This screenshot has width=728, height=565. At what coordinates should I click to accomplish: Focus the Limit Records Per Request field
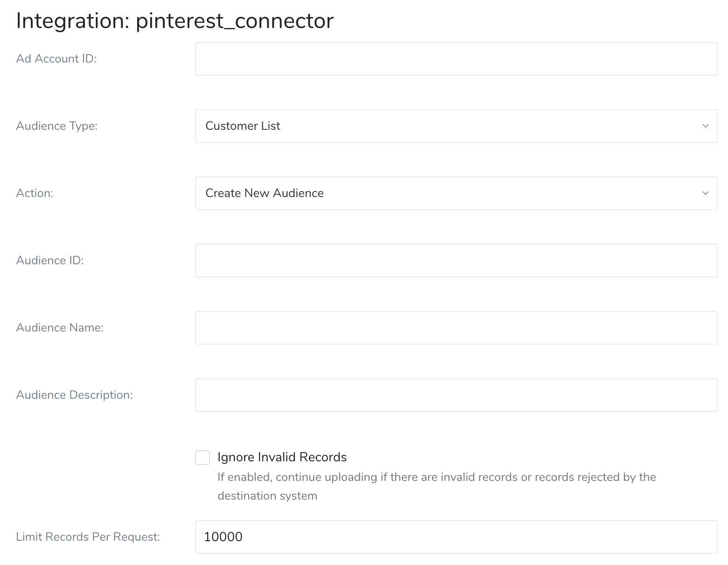coord(456,537)
